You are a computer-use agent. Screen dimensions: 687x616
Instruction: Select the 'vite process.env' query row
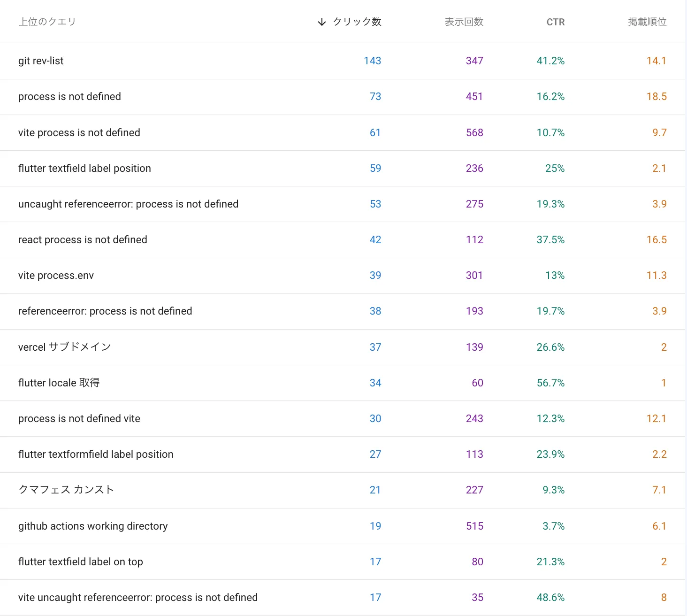(x=56, y=276)
